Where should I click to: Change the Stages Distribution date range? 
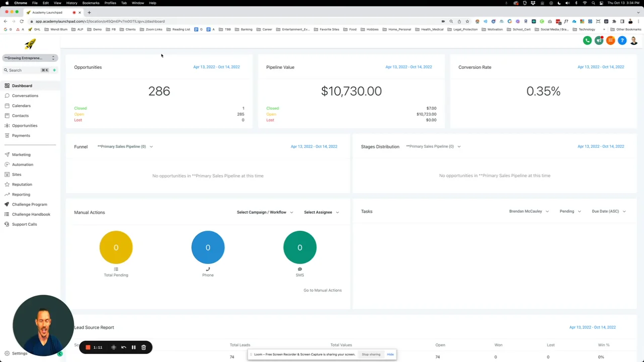click(601, 146)
